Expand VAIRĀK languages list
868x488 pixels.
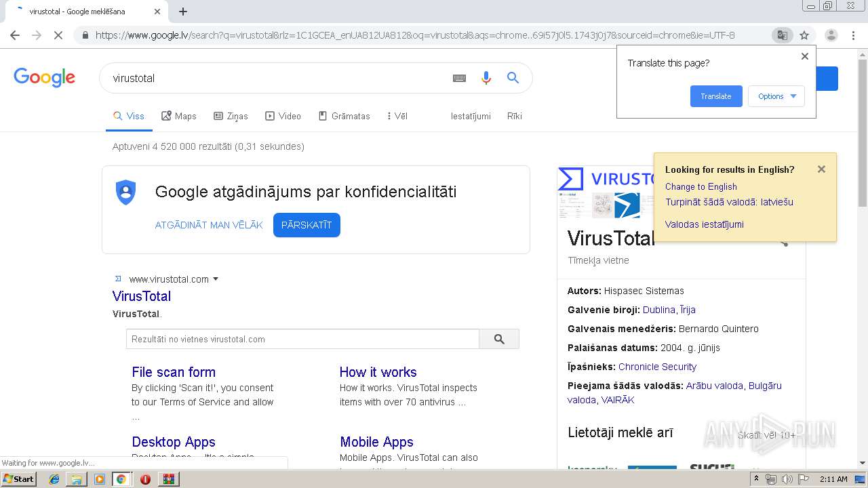coord(618,400)
